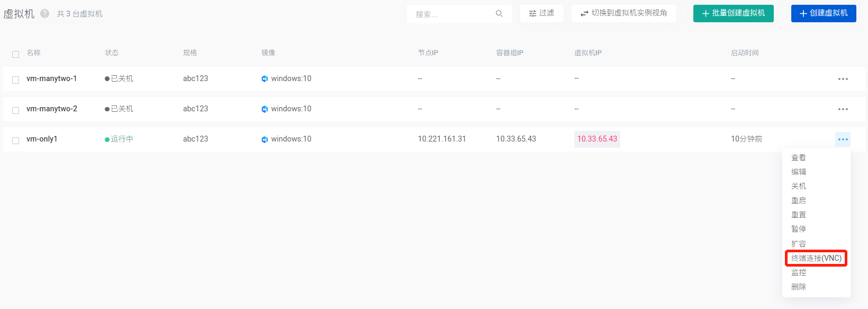This screenshot has width=868, height=309.
Task: Choose 终端连接(VNC) from the menu
Action: tap(816, 258)
